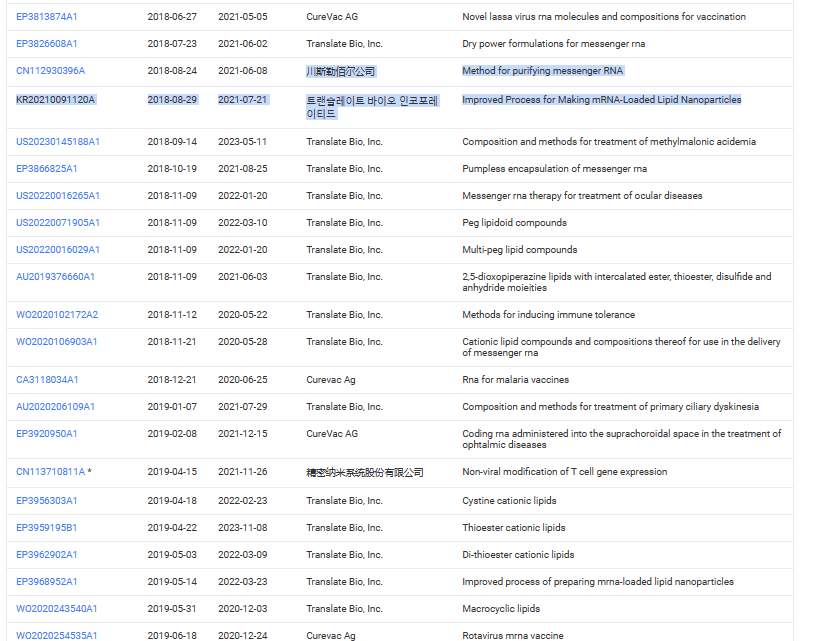
Task: Click title 'Improved process of preparing mrna-loaded lipid nanoparticles'
Action: (x=598, y=582)
